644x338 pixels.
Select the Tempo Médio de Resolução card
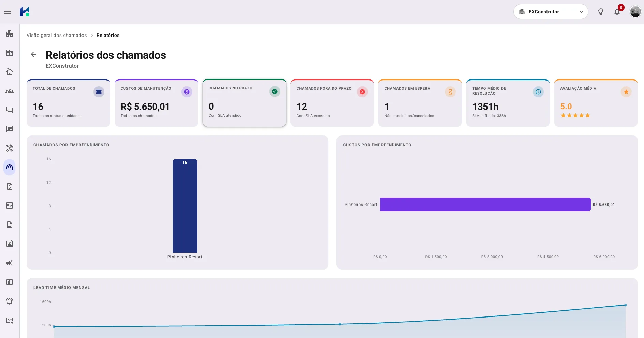pyautogui.click(x=508, y=103)
